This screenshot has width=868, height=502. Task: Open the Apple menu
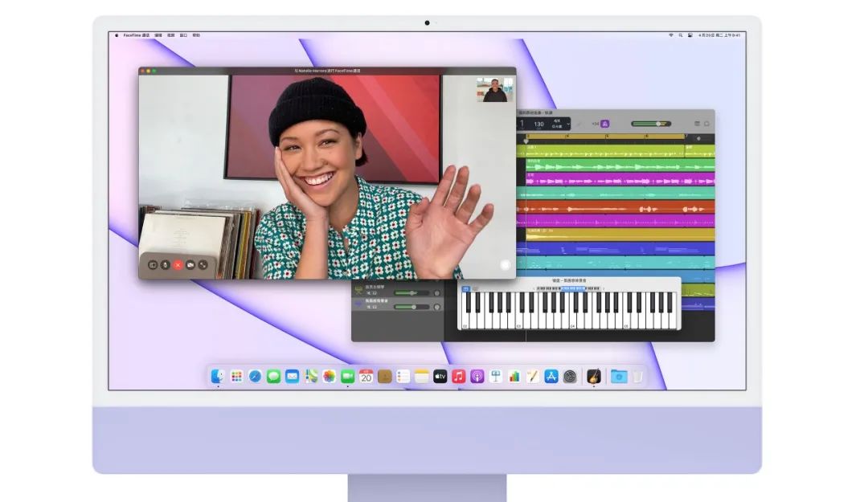tap(117, 35)
